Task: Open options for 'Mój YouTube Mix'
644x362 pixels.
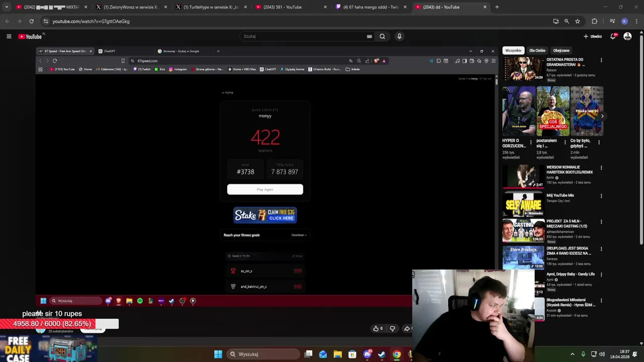Action: [601, 196]
